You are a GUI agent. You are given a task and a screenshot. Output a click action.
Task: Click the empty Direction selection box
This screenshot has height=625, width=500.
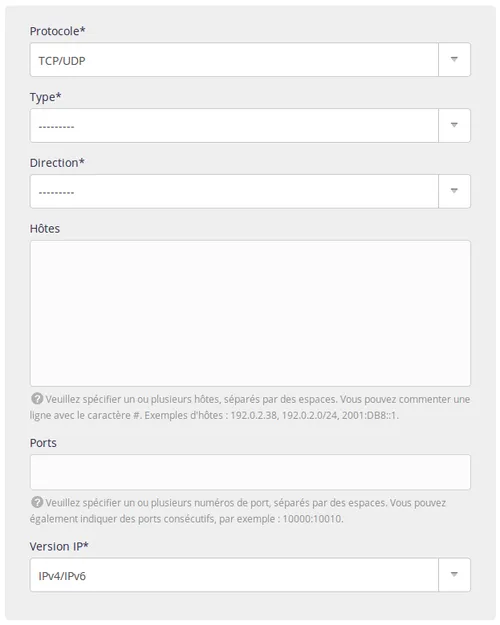pyautogui.click(x=234, y=191)
